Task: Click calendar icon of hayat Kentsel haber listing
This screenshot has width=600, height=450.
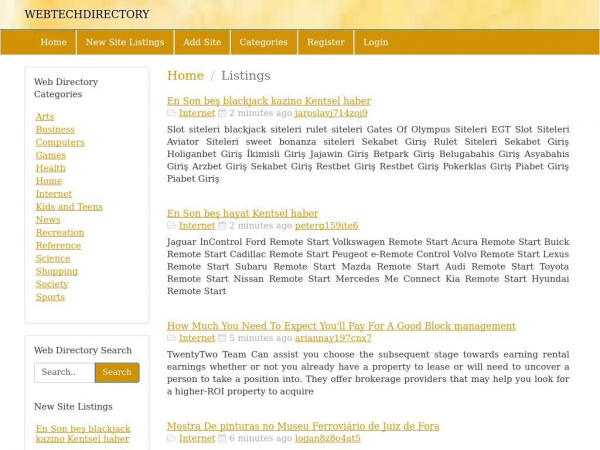Action: tap(222, 225)
